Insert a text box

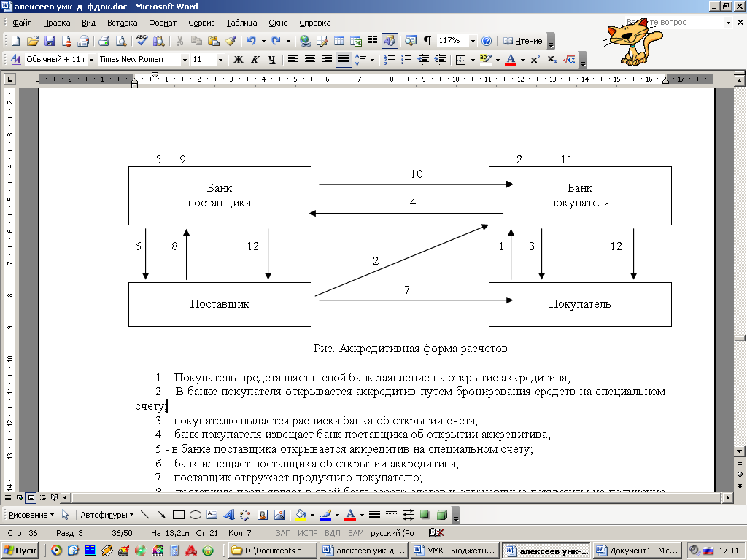coord(212,515)
